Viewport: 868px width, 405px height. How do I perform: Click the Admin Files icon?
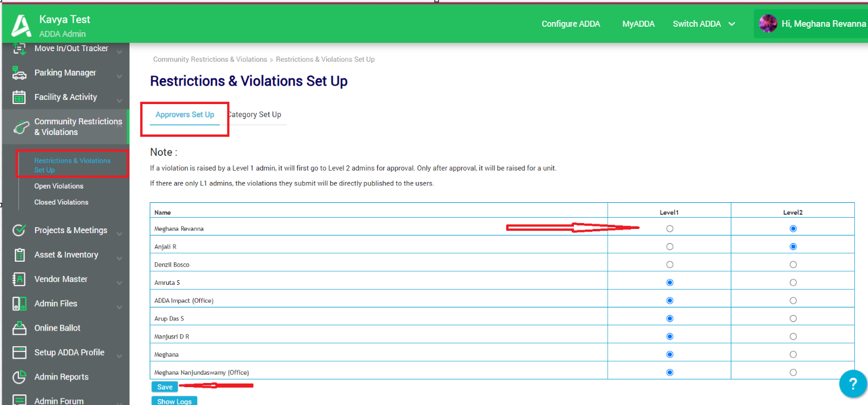click(x=20, y=303)
